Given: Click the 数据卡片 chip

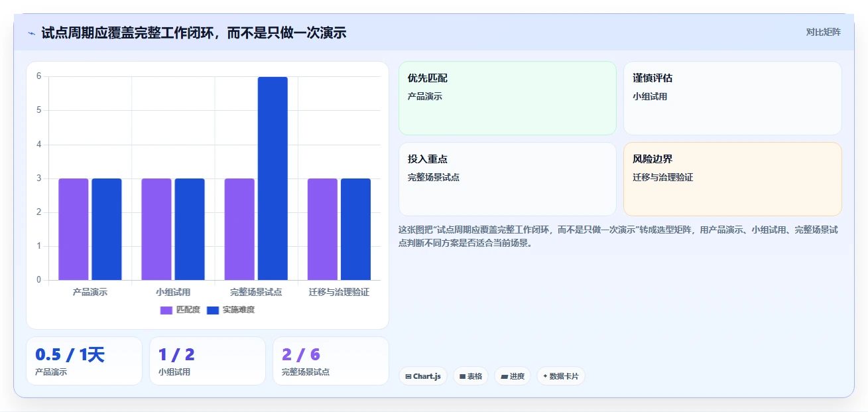Looking at the screenshot, I should click(561, 376).
